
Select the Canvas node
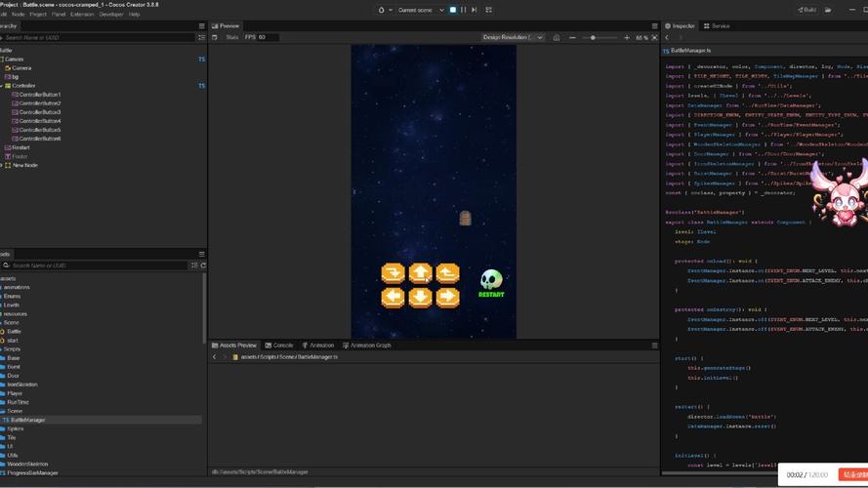[15, 60]
